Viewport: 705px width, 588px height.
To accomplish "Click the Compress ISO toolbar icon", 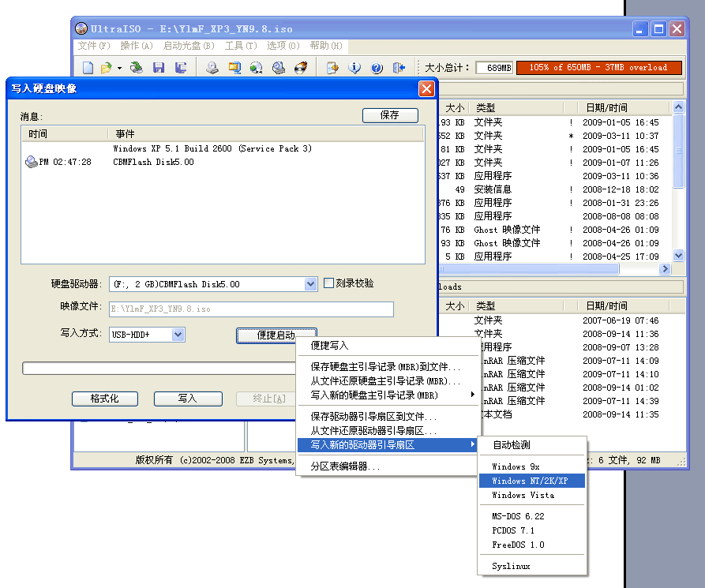I will [x=234, y=68].
